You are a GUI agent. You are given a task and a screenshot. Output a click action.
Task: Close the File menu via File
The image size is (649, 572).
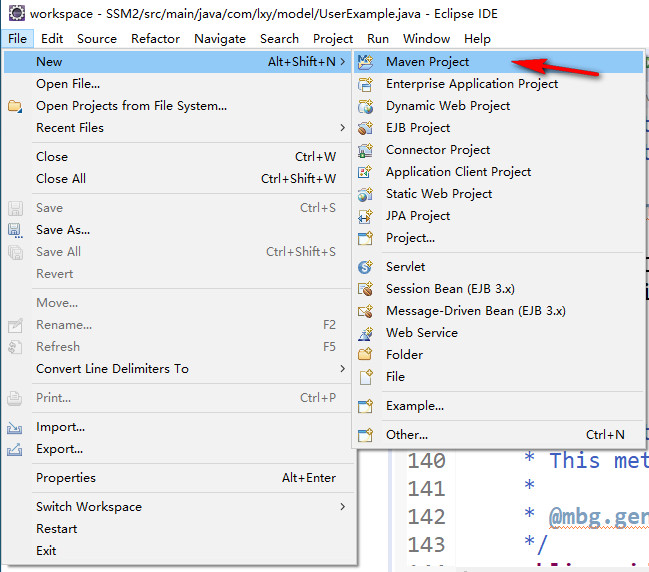coord(17,39)
